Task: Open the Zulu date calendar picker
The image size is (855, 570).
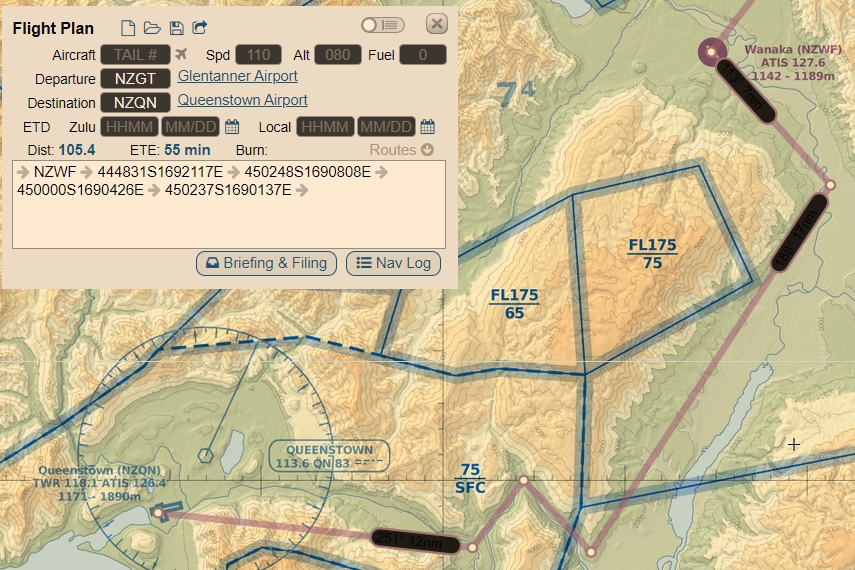Action: click(232, 127)
